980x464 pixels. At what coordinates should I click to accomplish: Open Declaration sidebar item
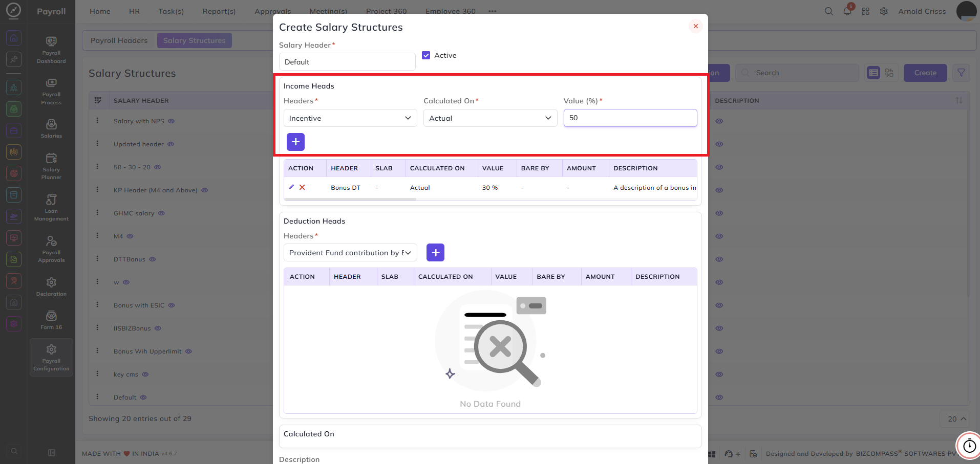[51, 286]
